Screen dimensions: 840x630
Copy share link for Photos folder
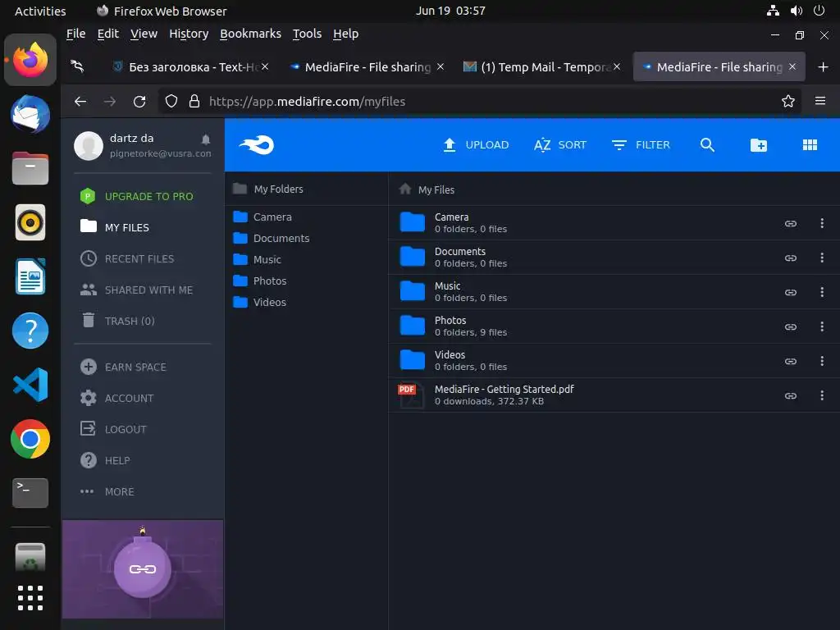[791, 326]
